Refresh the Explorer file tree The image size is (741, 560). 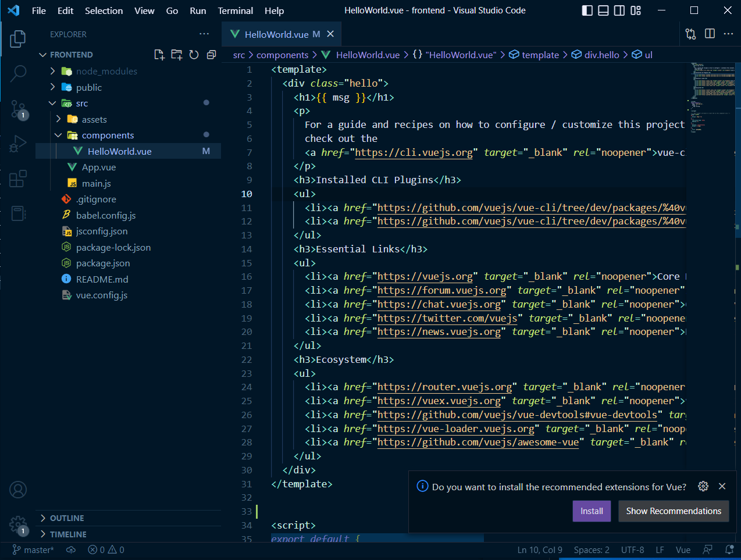194,55
